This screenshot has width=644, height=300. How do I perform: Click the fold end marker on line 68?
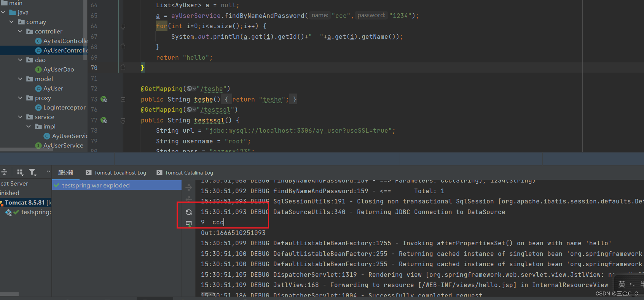click(x=123, y=47)
